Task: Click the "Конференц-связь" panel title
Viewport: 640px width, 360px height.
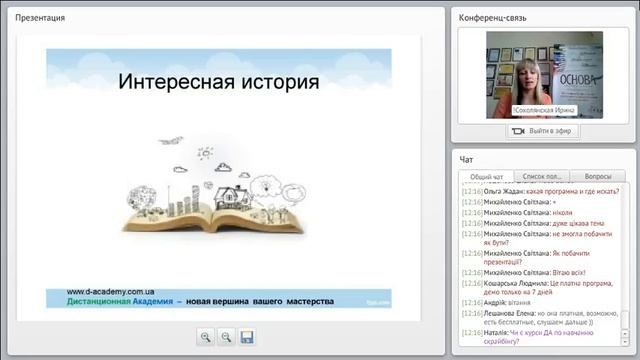Action: click(492, 18)
